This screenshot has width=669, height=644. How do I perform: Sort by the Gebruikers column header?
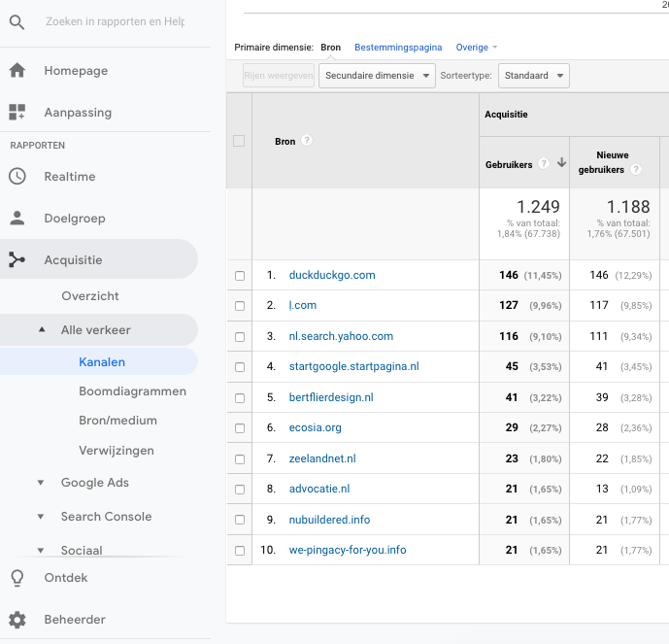(x=509, y=165)
